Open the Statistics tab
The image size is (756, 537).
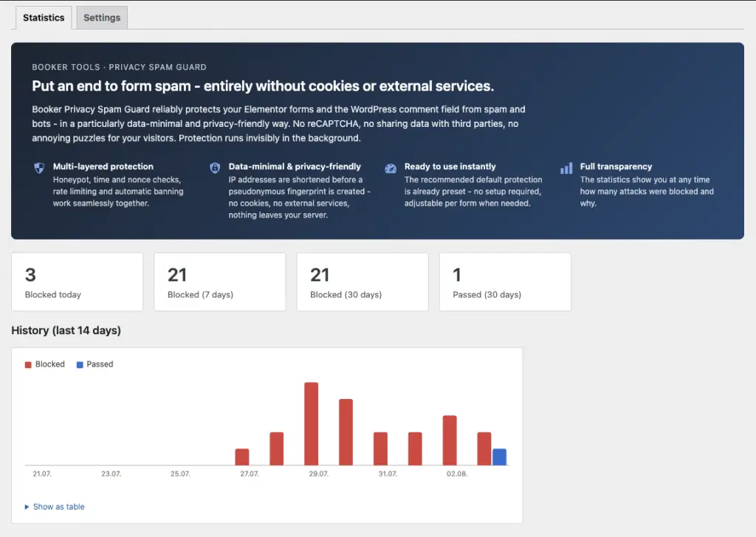pos(44,18)
